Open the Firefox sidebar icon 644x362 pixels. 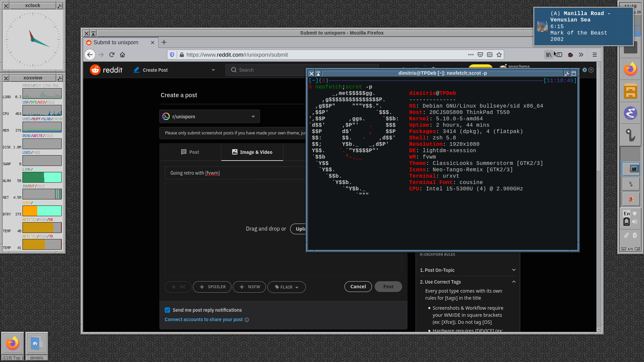tap(559, 55)
